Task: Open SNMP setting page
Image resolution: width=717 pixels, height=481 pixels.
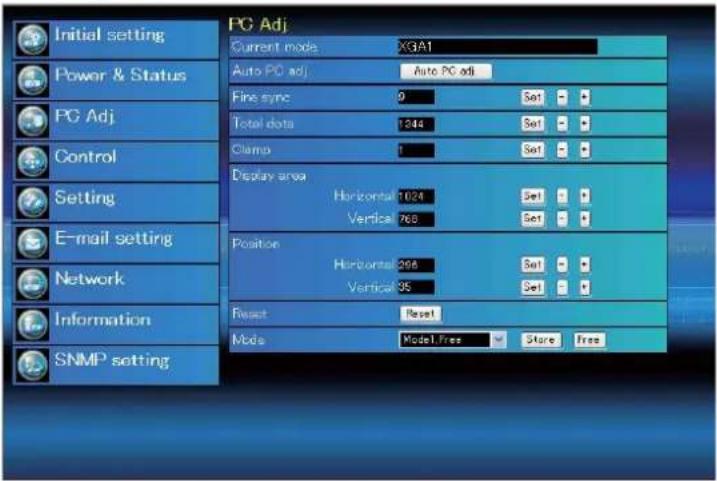Action: tap(117, 365)
